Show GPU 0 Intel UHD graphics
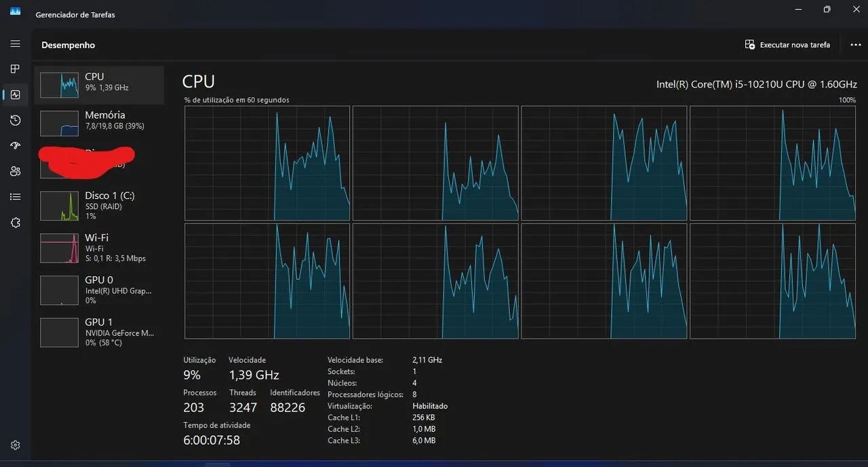The image size is (868, 467). 99,290
